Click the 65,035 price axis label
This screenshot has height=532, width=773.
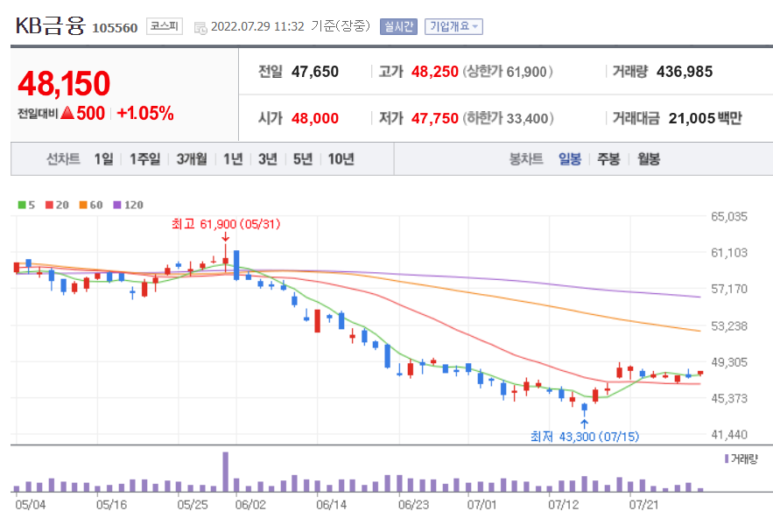coord(729,216)
